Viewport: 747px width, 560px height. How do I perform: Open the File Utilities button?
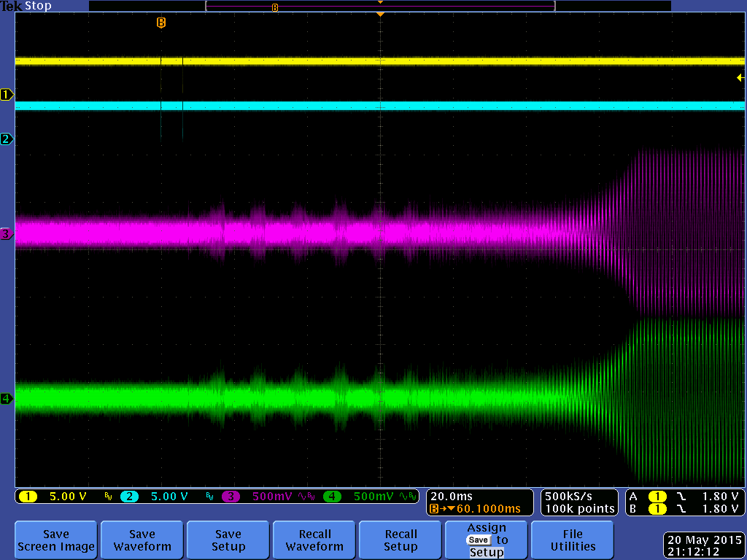pos(573,540)
